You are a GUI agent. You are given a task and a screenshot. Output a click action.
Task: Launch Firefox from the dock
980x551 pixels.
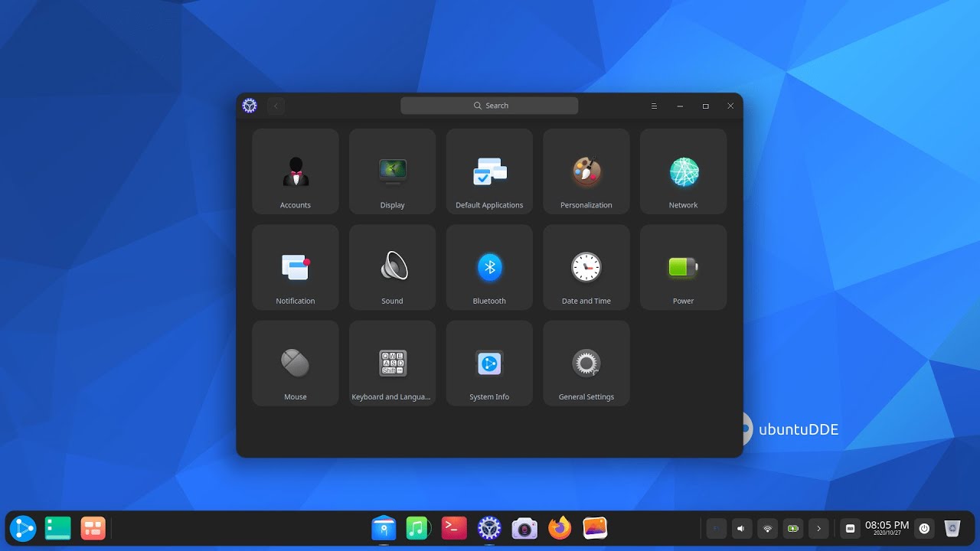click(x=560, y=528)
